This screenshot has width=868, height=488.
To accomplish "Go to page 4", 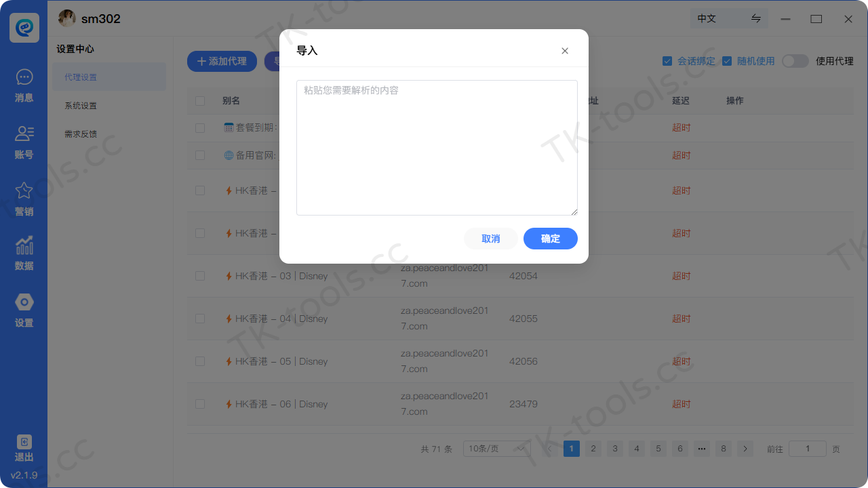I will pos(637,449).
